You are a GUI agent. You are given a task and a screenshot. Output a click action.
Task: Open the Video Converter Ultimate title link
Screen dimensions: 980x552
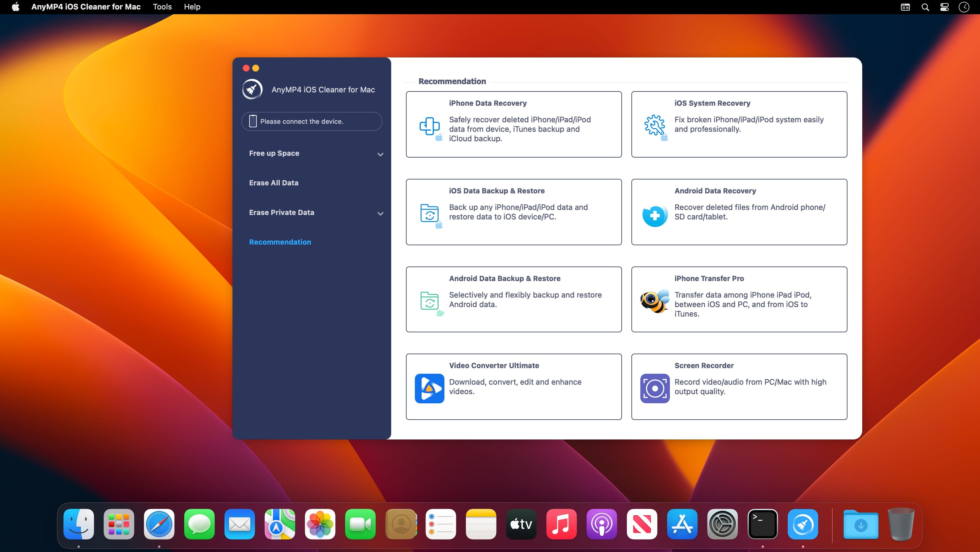[x=494, y=365]
